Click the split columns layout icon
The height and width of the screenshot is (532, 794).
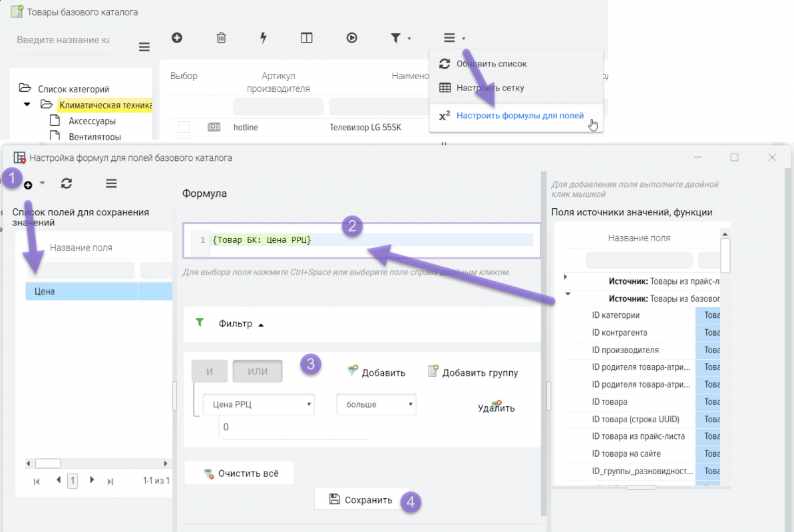[307, 38]
